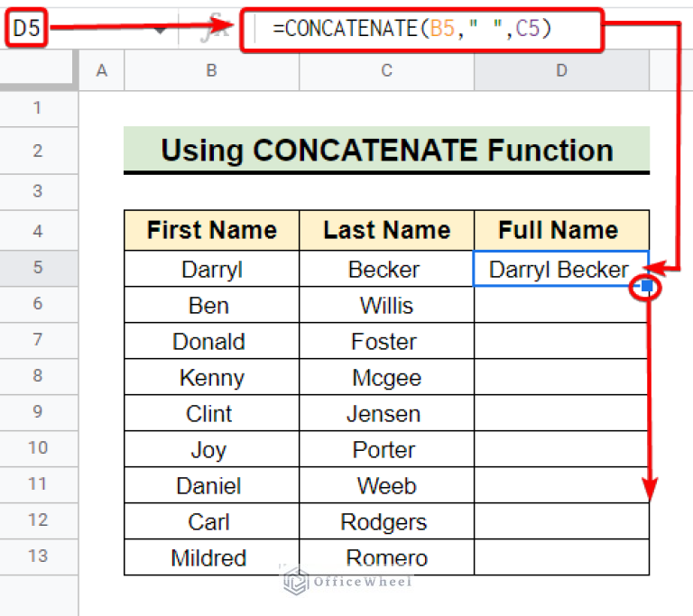Viewport: 693px width, 616px height.
Task: Select column A header
Action: click(x=102, y=70)
